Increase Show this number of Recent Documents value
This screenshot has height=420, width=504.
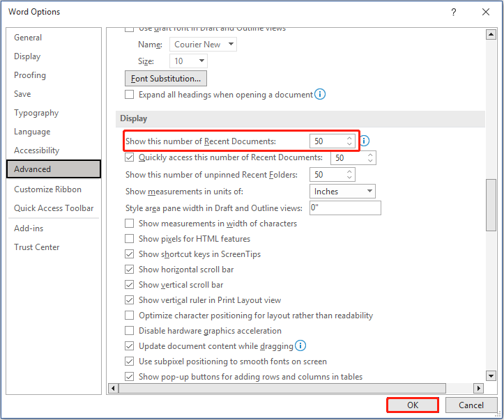coord(349,138)
